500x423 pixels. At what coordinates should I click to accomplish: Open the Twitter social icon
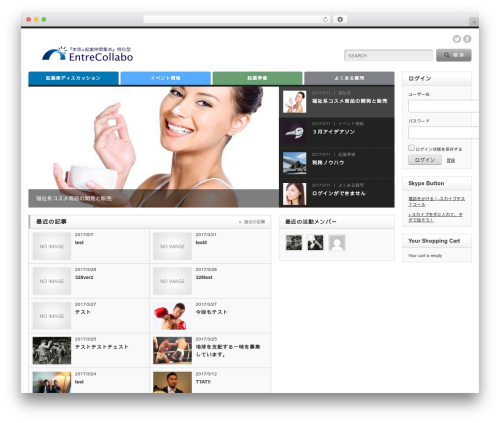[457, 39]
